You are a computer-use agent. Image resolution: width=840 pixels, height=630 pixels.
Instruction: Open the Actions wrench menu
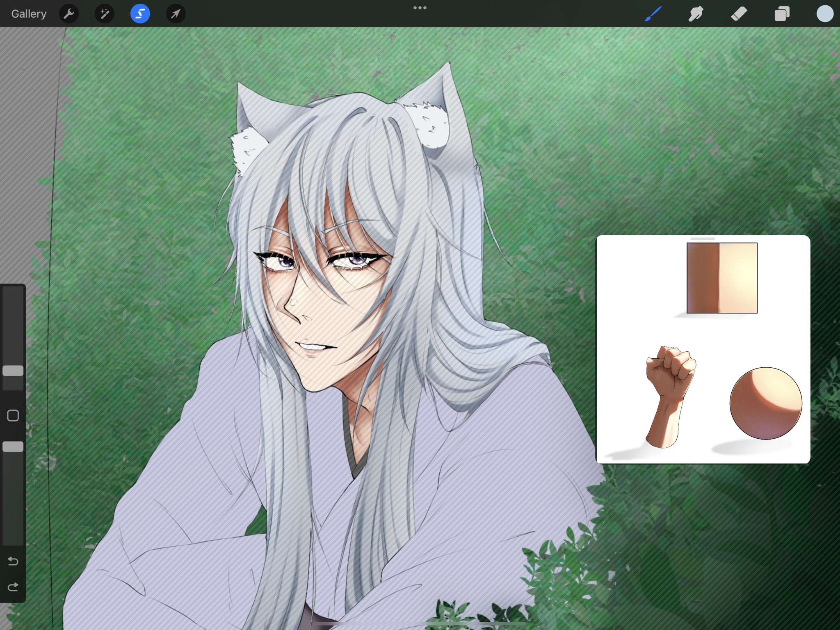coord(69,14)
